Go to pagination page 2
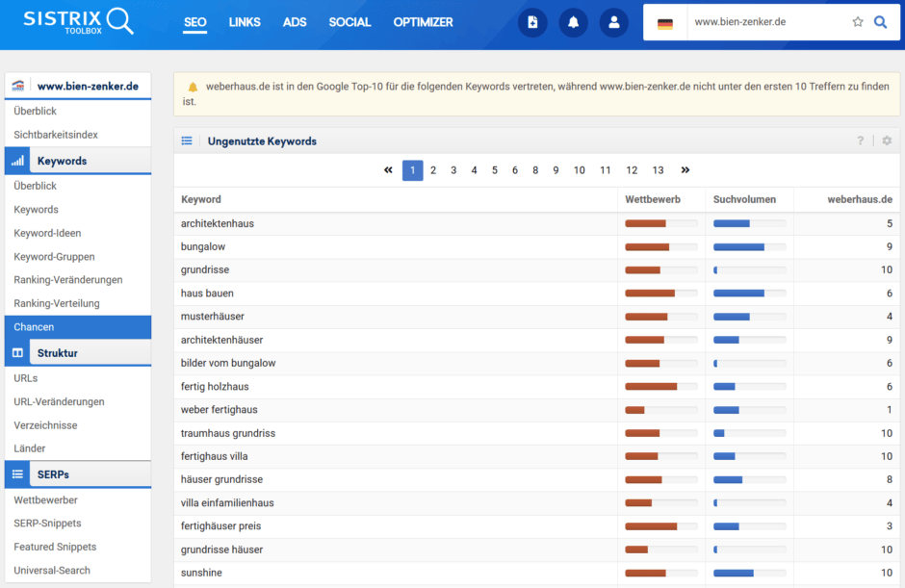The image size is (905, 588). (433, 170)
